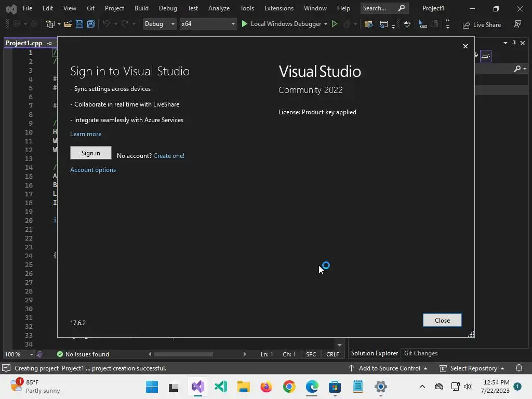Click the Visual Studio logo icon
532x399 pixels.
click(11, 9)
